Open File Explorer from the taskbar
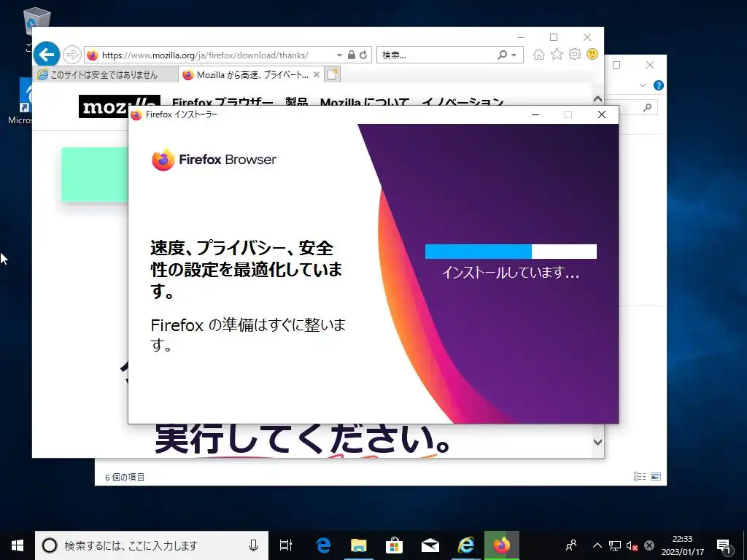The height and width of the screenshot is (560, 747). click(359, 545)
